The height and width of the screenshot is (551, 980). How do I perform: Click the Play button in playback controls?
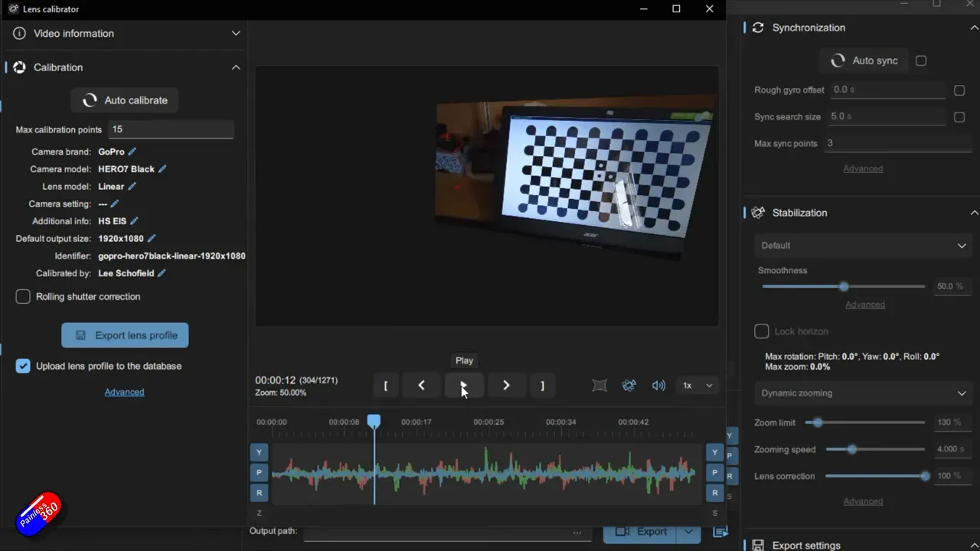(x=463, y=386)
